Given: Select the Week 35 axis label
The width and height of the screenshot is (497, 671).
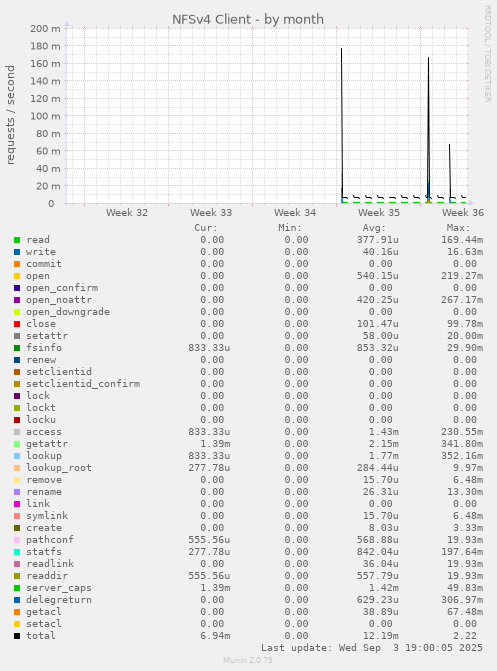Looking at the screenshot, I should (378, 212).
